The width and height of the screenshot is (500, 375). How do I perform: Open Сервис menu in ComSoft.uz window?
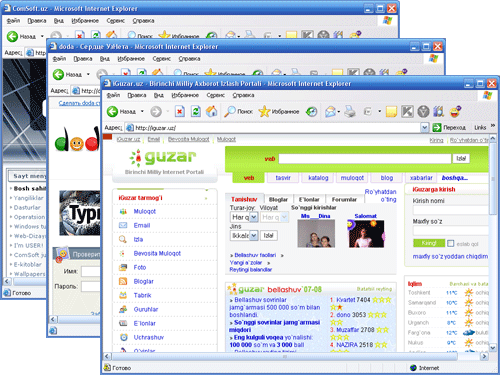pos(116,21)
